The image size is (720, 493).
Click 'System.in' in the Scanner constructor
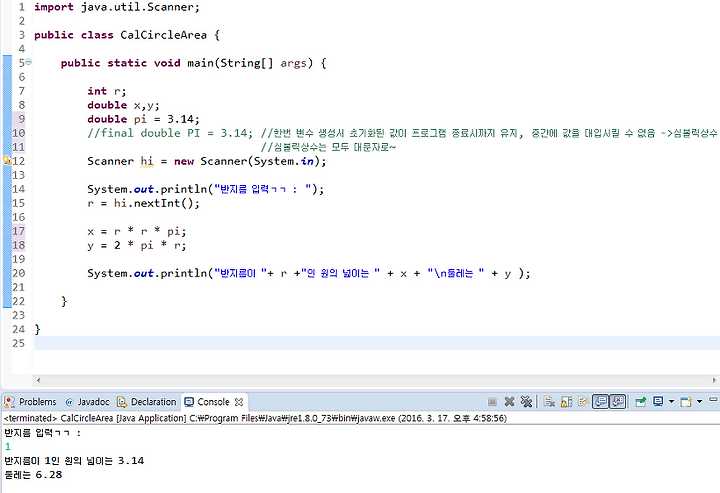point(284,161)
